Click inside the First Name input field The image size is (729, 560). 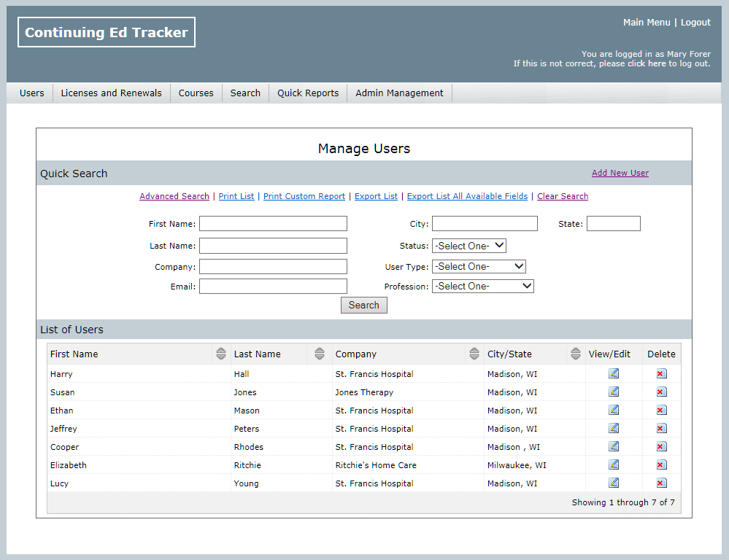click(273, 223)
